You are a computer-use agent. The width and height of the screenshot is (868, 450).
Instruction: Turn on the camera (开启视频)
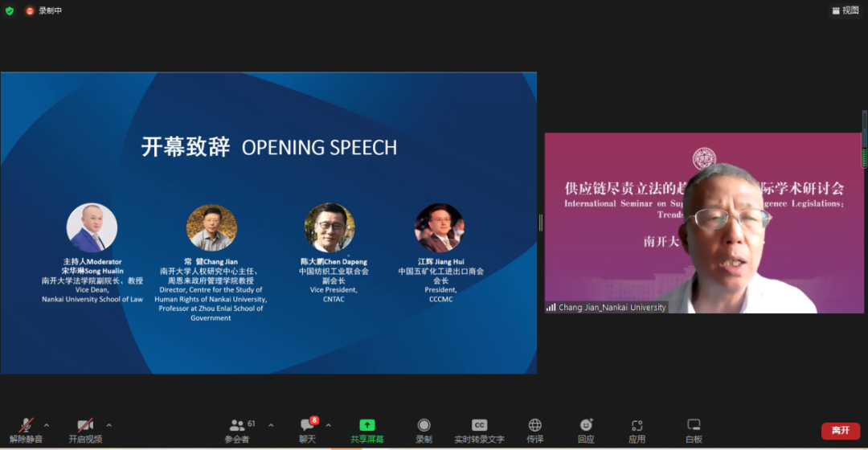tap(85, 430)
